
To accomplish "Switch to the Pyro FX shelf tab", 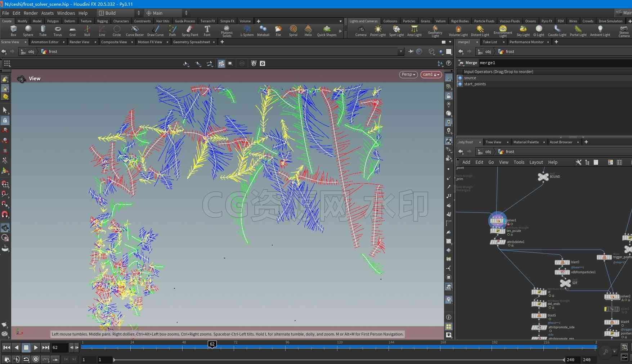I will pos(547,21).
